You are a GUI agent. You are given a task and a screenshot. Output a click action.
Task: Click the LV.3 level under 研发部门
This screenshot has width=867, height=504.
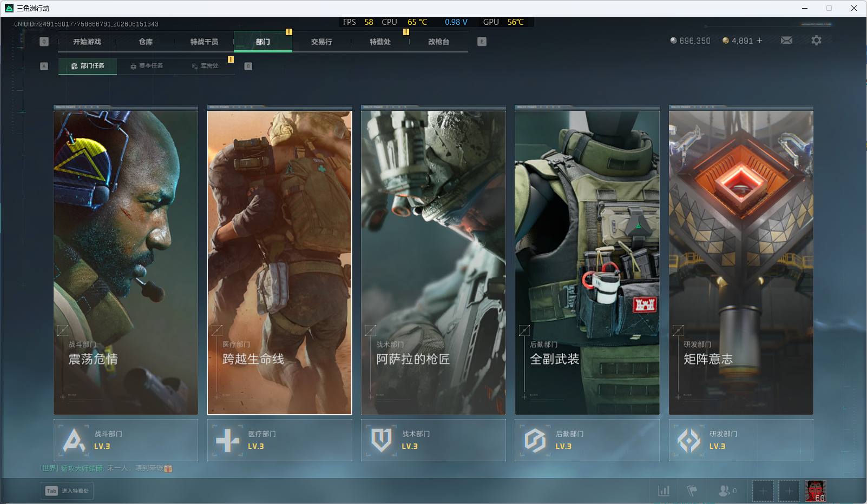pos(717,446)
